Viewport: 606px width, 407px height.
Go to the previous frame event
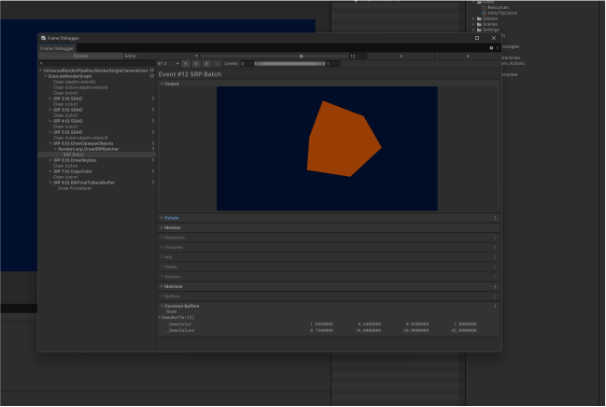pos(401,56)
